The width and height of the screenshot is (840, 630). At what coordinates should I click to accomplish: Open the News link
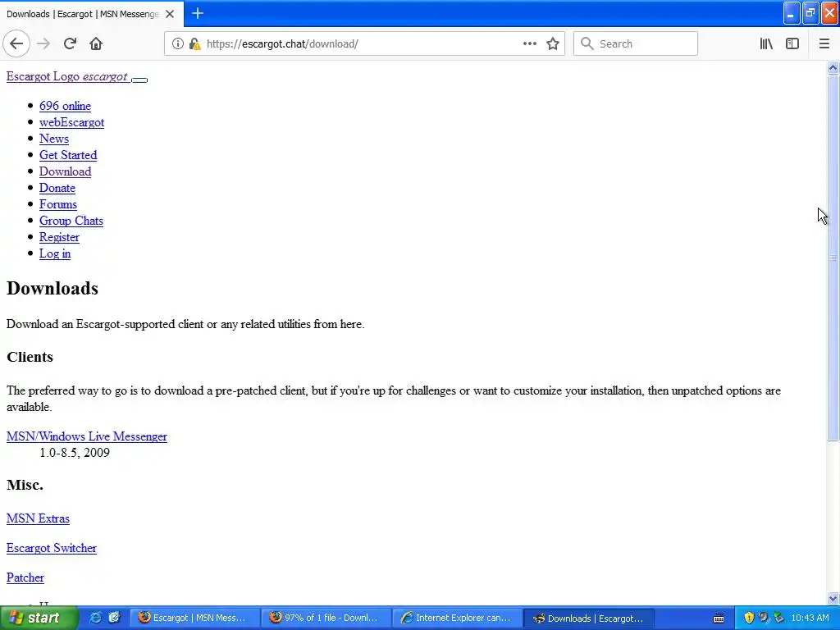[54, 139]
